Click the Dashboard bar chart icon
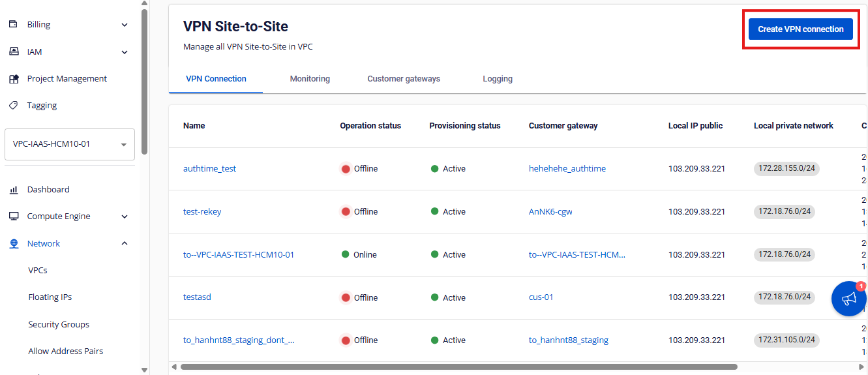The width and height of the screenshot is (868, 375). (x=13, y=190)
